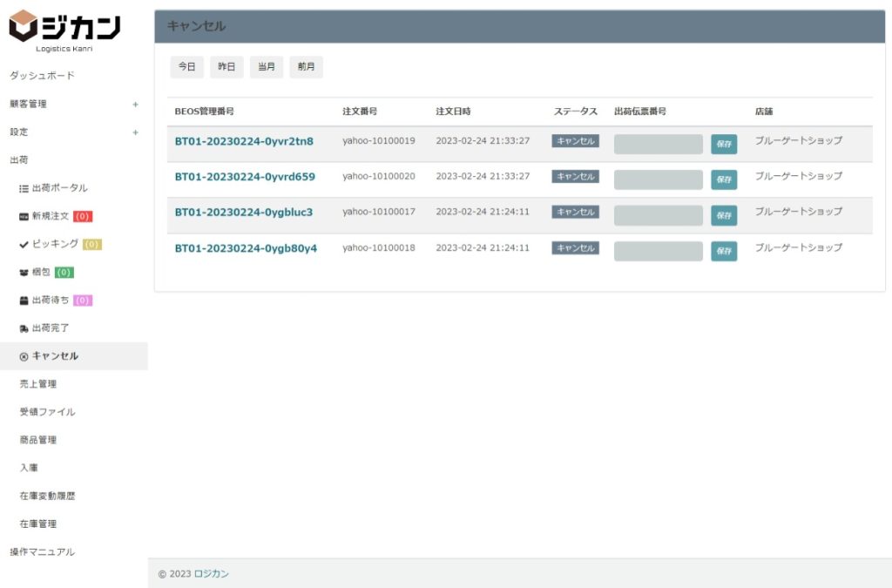
Task: Open the ダッシュボード menu item
Action: click(42, 76)
